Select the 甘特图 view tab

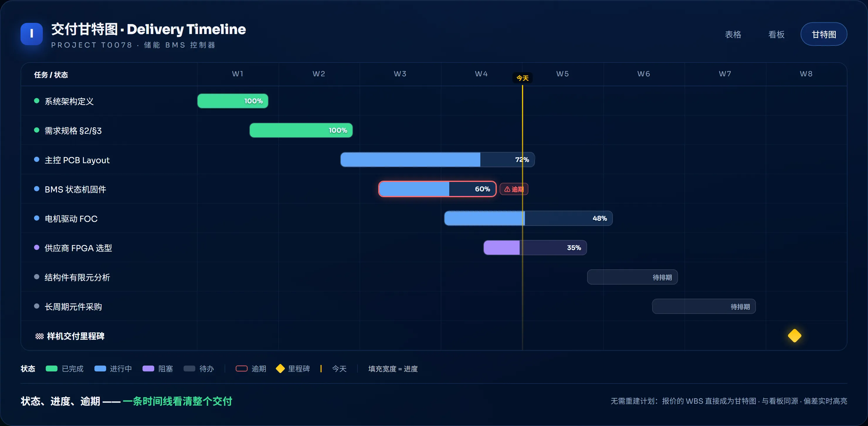(823, 34)
